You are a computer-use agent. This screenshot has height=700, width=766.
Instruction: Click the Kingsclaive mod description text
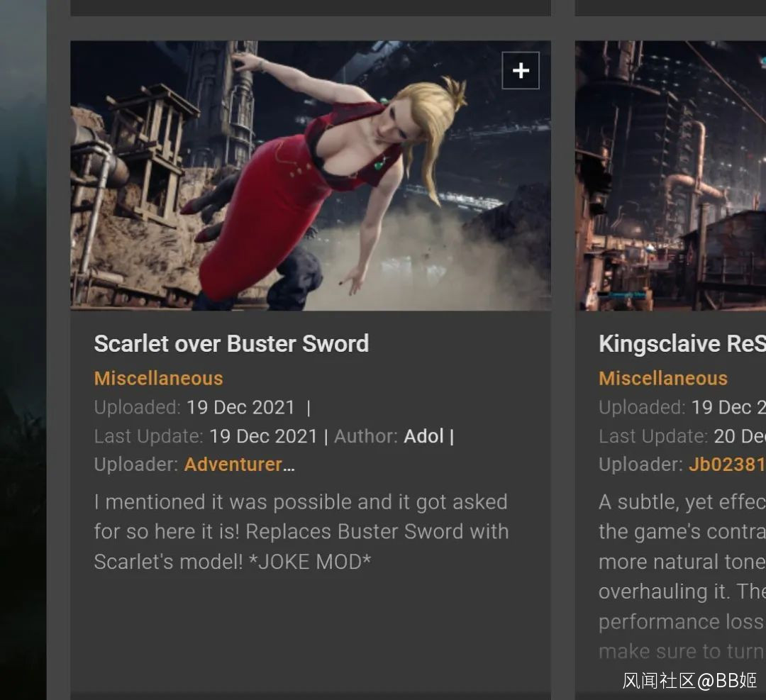[682, 577]
